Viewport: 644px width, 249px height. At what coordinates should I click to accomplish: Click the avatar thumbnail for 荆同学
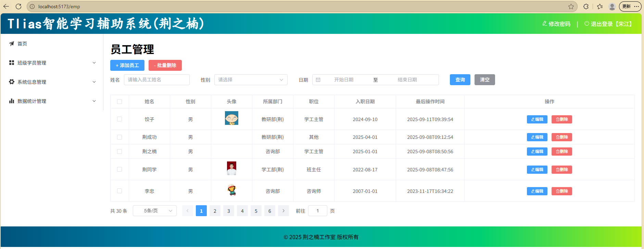pos(231,168)
